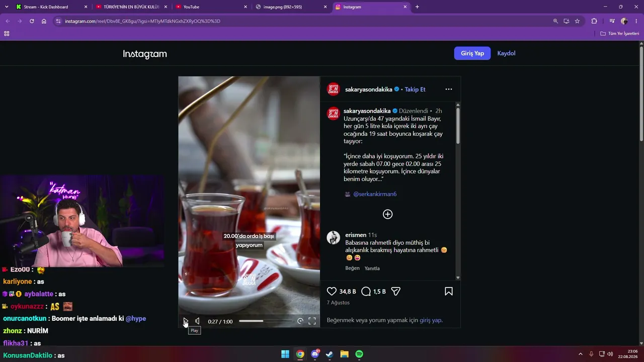Like erismen's comment with Beğen
Image resolution: width=644 pixels, height=362 pixels.
[352, 268]
